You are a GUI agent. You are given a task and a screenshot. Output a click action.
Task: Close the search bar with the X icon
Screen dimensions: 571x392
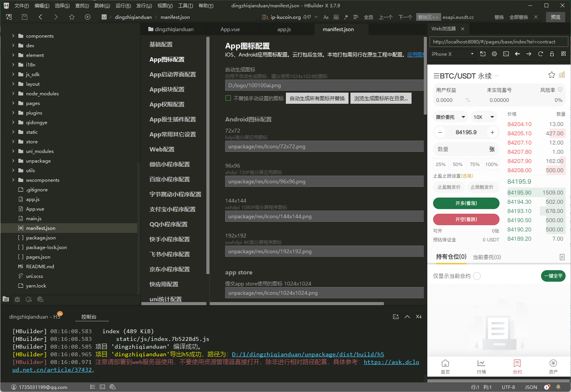click(536, 17)
